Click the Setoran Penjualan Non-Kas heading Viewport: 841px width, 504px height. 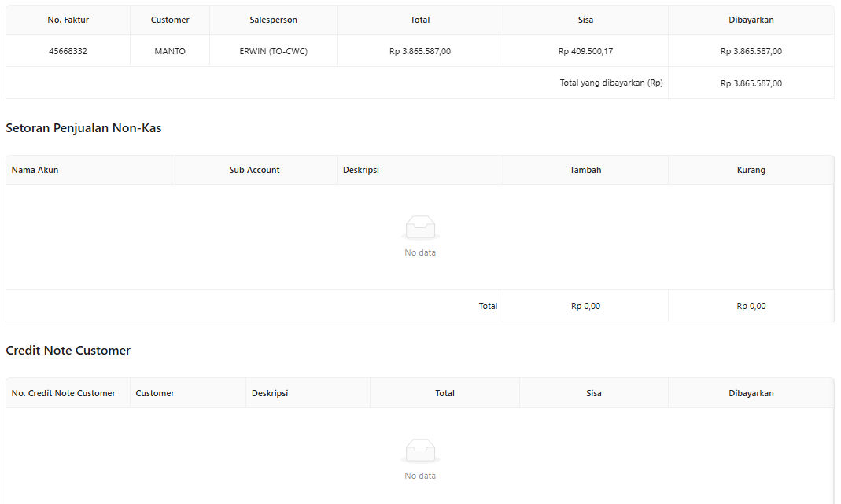click(83, 127)
